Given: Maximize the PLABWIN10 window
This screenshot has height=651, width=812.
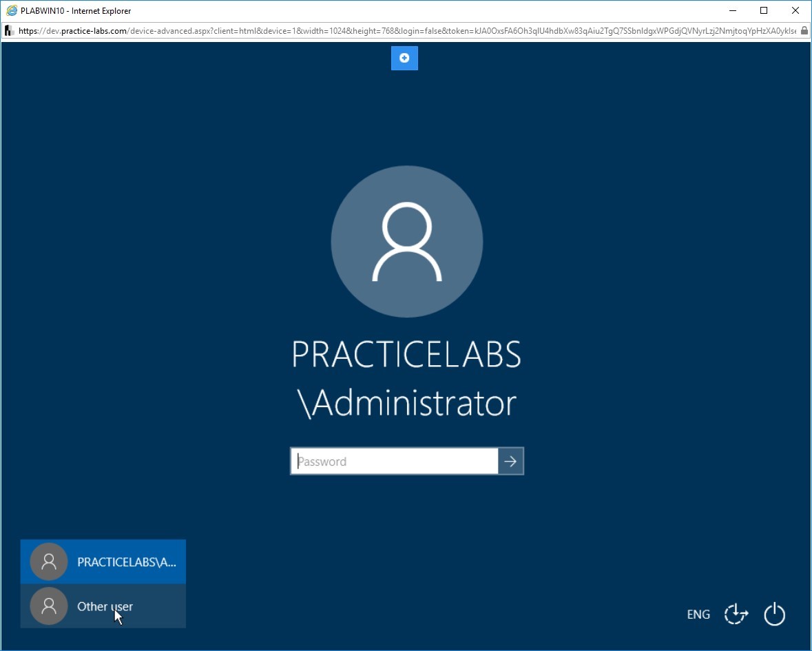Looking at the screenshot, I should tap(764, 10).
